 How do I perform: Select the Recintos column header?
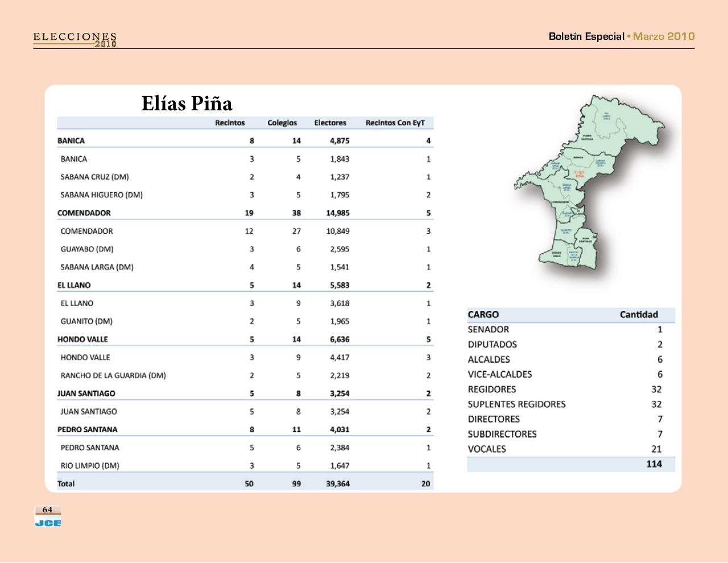tap(230, 123)
